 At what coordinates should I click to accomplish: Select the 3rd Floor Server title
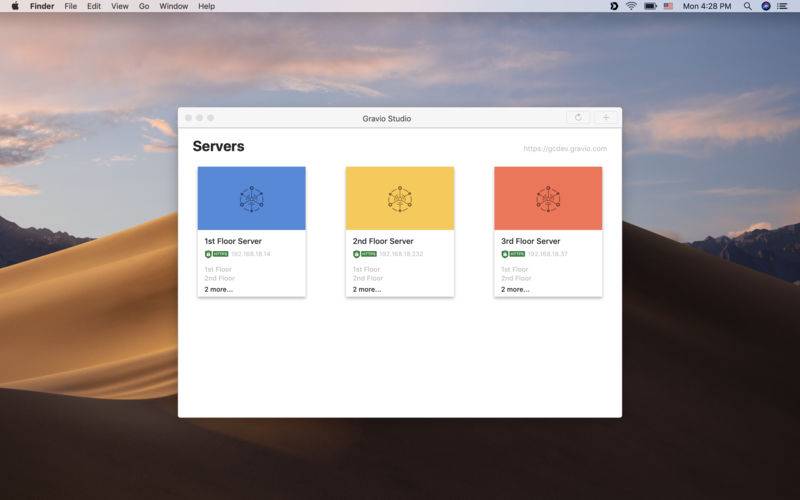(x=531, y=241)
